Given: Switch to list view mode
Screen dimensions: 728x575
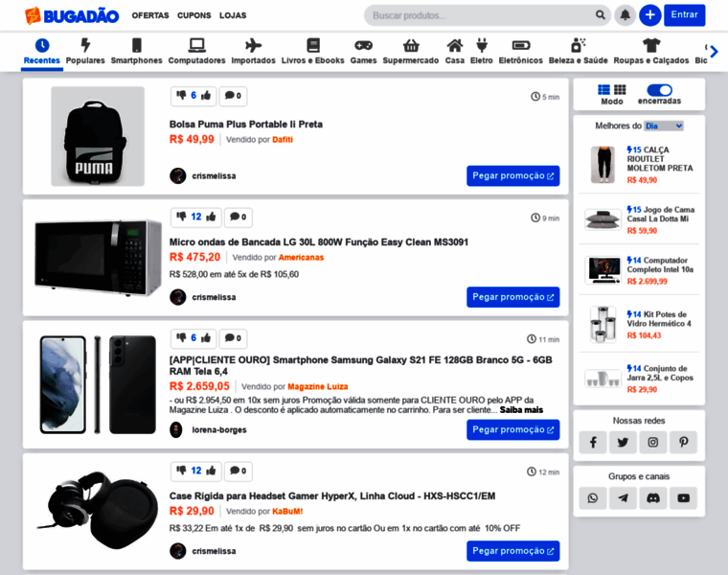Looking at the screenshot, I should tap(604, 90).
